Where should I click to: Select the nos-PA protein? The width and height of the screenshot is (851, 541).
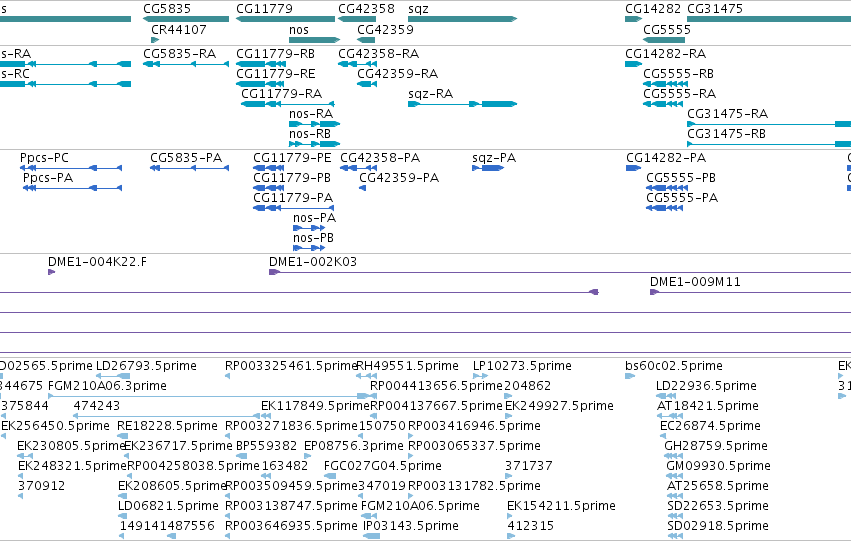click(x=309, y=228)
